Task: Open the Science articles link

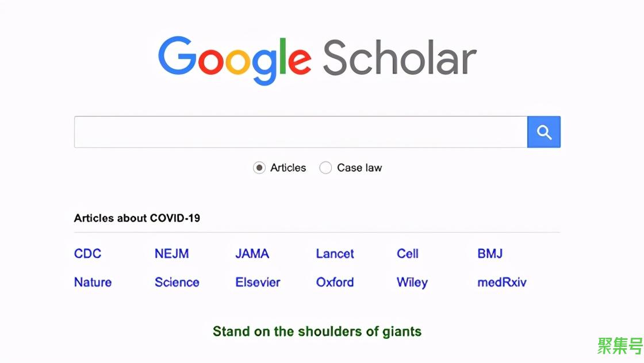Action: [x=177, y=282]
